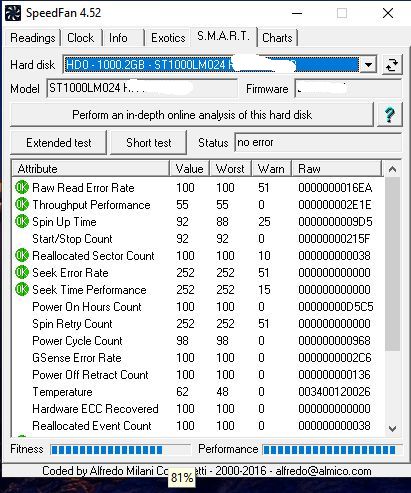Image resolution: width=411 pixels, height=493 pixels.
Task: Perform an in-depth online analysis button
Action: [192, 115]
